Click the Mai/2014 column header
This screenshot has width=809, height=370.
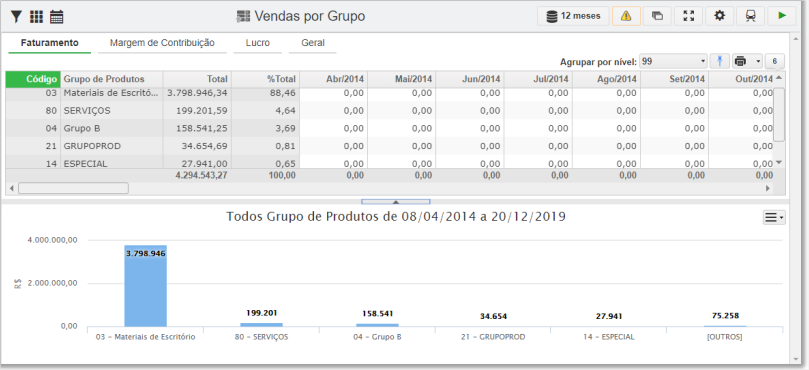tap(402, 79)
